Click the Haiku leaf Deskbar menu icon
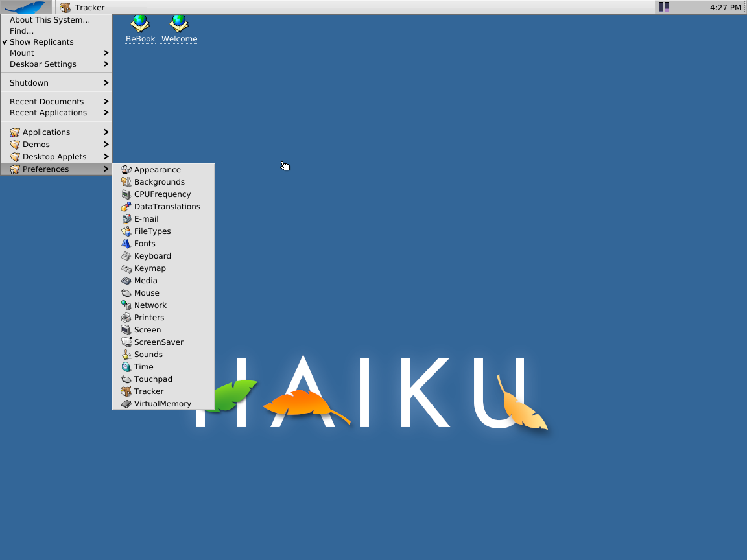Screen dimensions: 747x560 (x=26, y=7)
